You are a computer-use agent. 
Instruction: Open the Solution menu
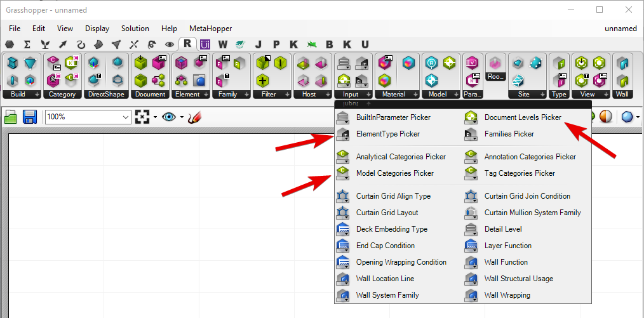(x=135, y=29)
